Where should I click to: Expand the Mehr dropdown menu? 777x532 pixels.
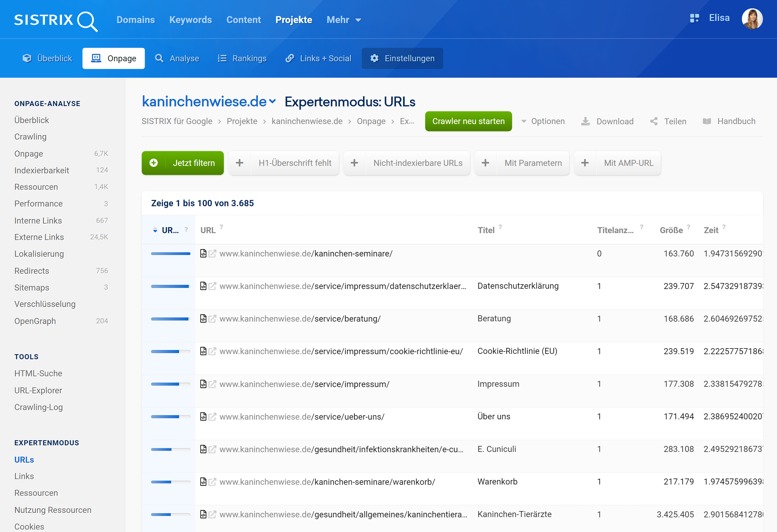click(344, 20)
